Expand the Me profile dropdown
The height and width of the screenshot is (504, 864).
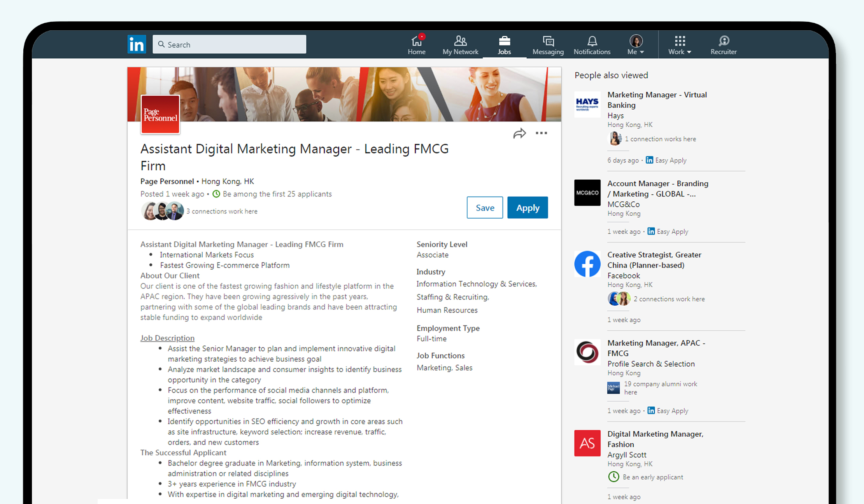[636, 45]
